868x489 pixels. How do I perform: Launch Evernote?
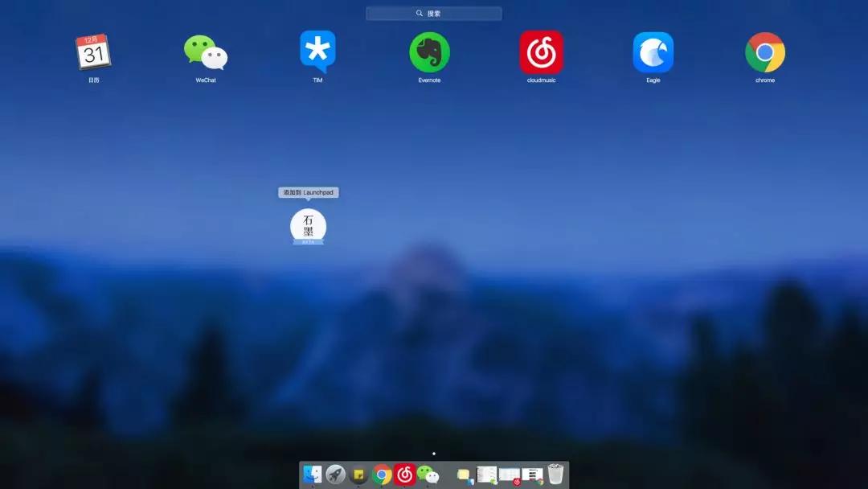tap(429, 50)
